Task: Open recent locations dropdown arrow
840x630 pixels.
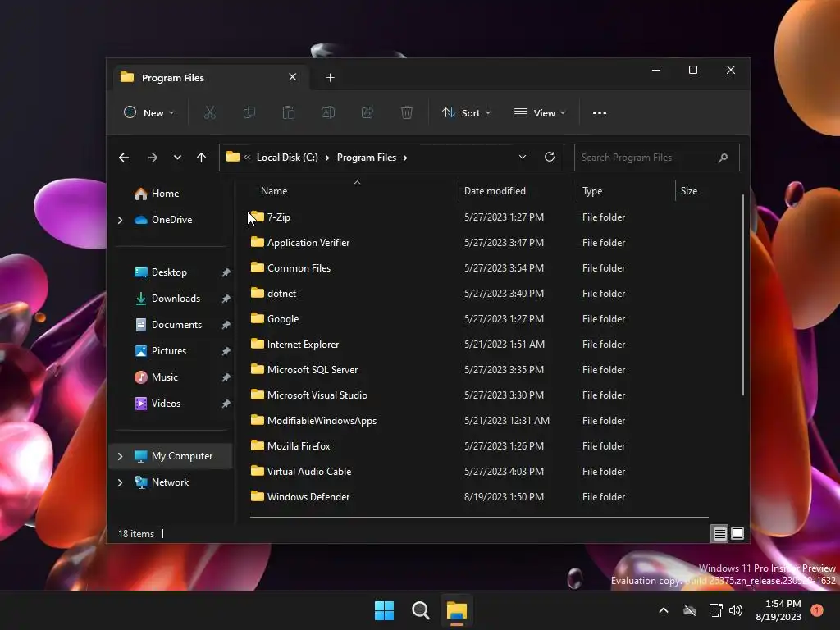Action: 177,157
